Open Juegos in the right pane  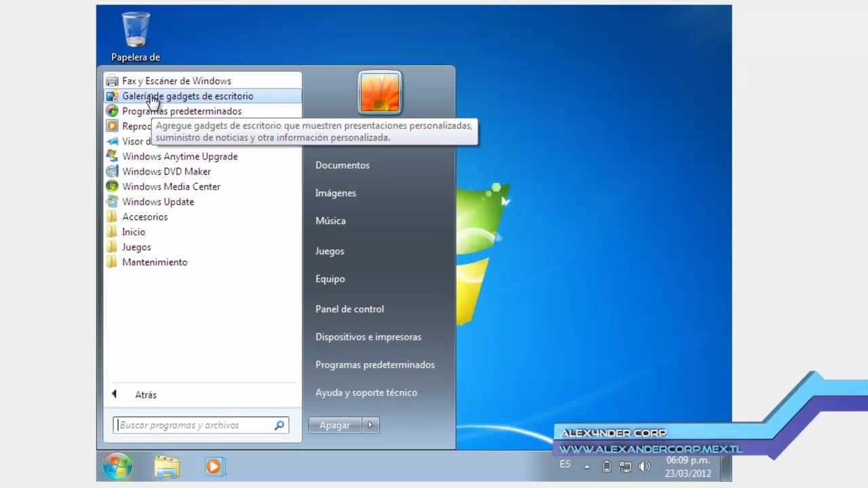click(330, 251)
